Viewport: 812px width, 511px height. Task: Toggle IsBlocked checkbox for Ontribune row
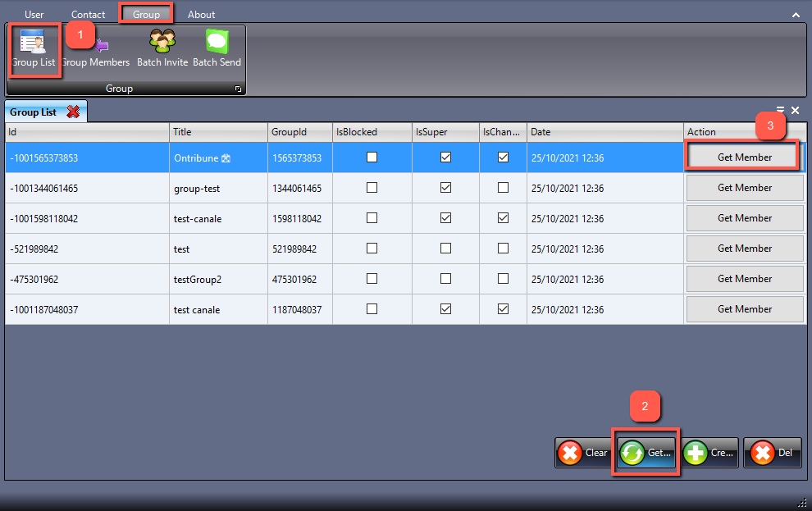tap(372, 157)
